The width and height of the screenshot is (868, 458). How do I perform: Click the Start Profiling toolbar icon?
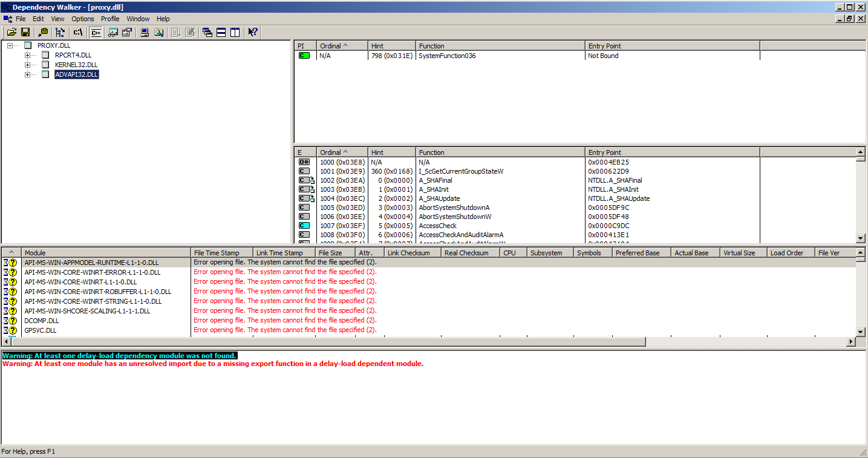pyautogui.click(x=176, y=32)
